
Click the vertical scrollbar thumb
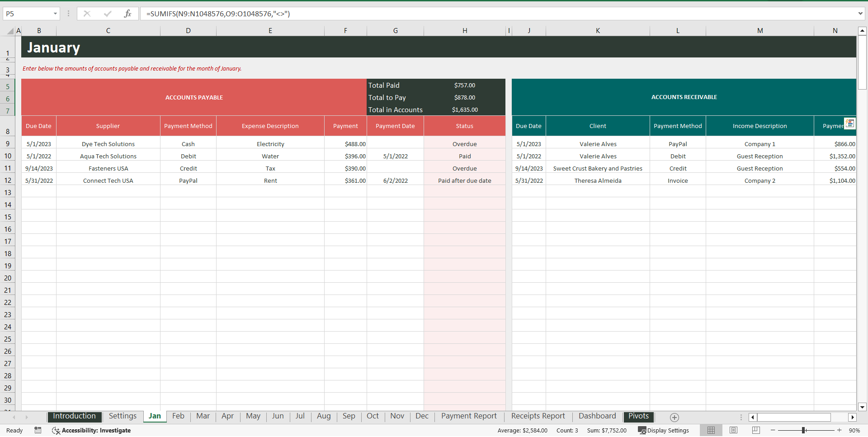pyautogui.click(x=862, y=63)
